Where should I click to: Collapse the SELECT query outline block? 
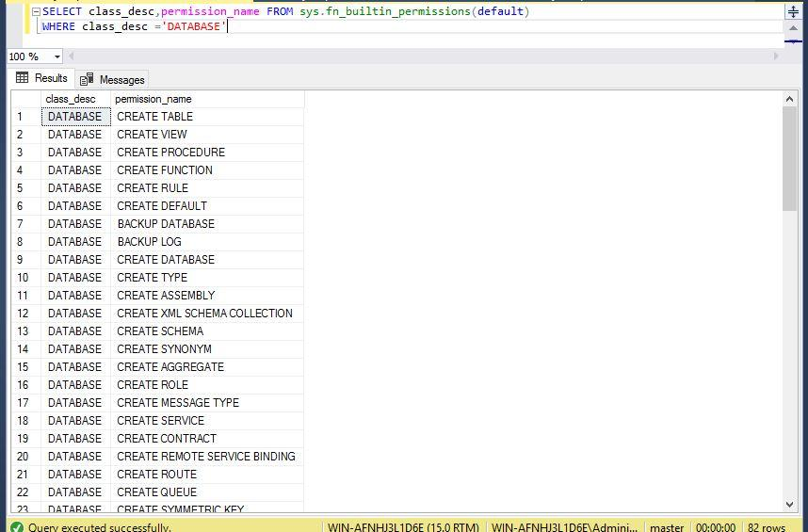(x=36, y=12)
